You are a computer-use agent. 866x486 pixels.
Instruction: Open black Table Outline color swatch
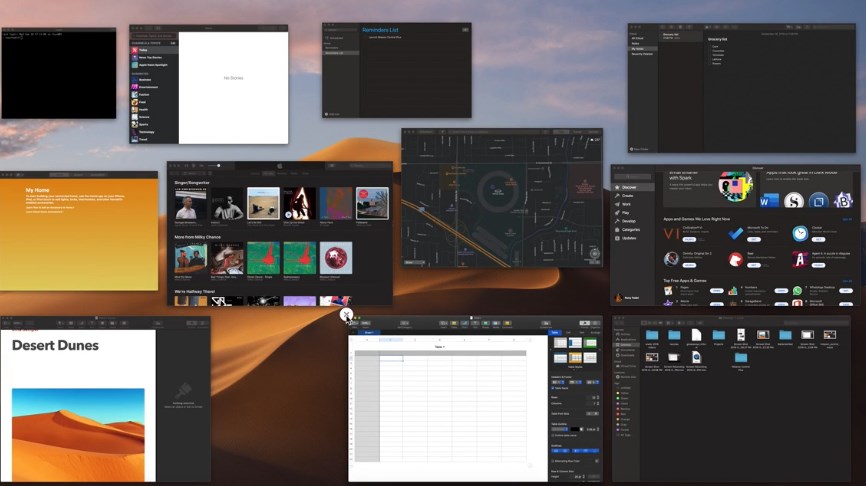[575, 429]
